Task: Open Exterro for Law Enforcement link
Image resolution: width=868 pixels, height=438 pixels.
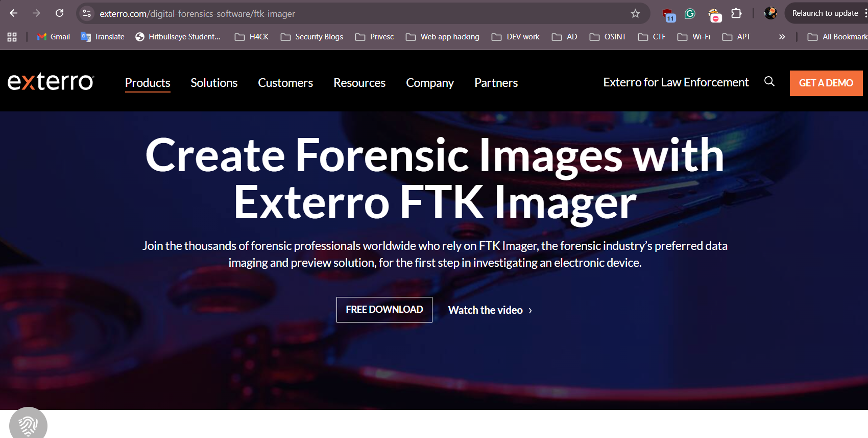Action: point(676,82)
